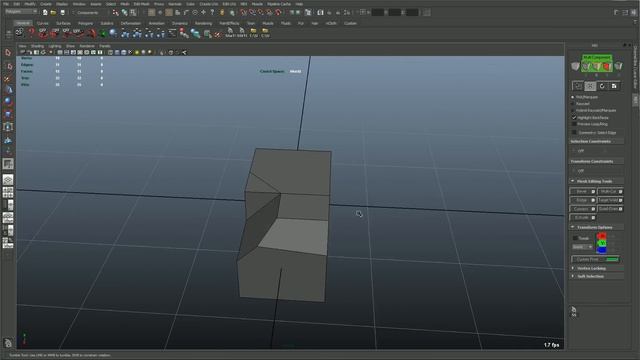Select the Universal Manipulator tool

[x=8, y=127]
